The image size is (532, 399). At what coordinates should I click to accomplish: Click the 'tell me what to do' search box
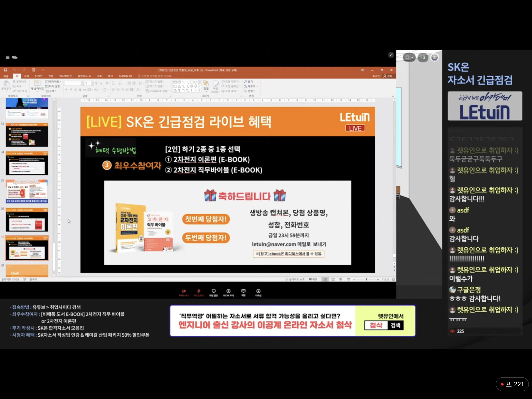click(155, 76)
